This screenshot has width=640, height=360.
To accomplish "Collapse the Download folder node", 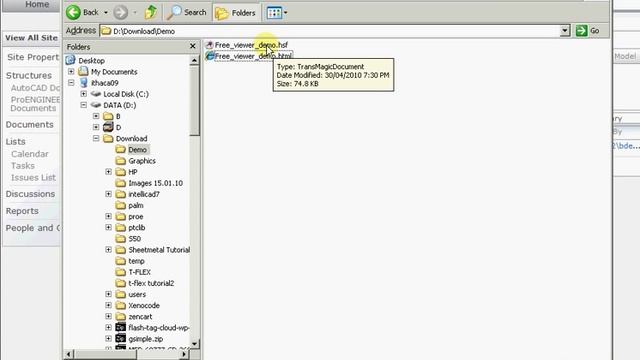I will (x=96, y=138).
